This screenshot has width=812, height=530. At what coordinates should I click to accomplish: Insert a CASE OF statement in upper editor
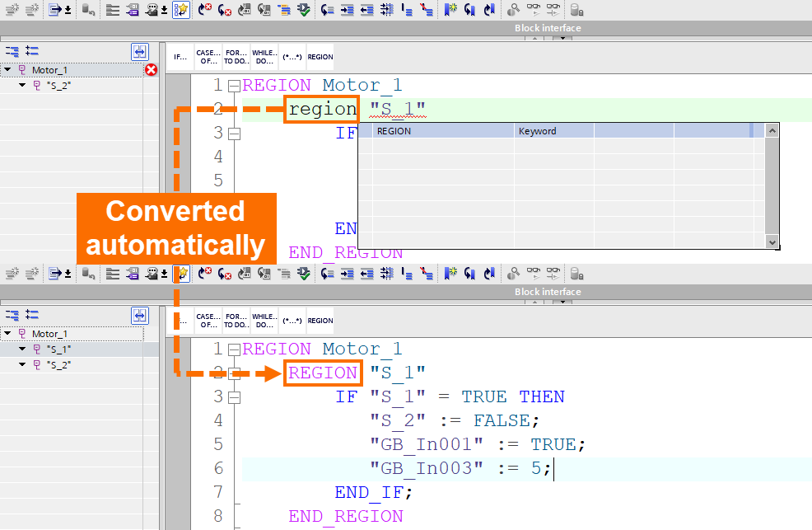208,57
